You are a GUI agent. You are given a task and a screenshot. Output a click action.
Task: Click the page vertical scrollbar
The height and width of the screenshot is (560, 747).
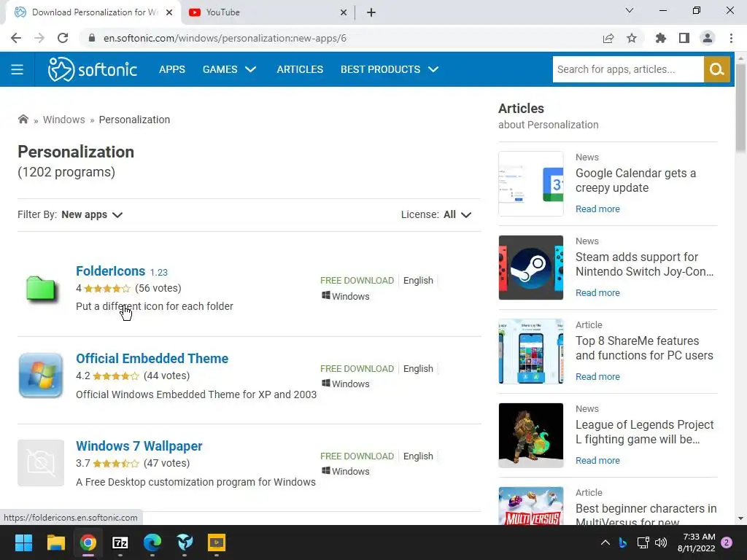(740, 108)
